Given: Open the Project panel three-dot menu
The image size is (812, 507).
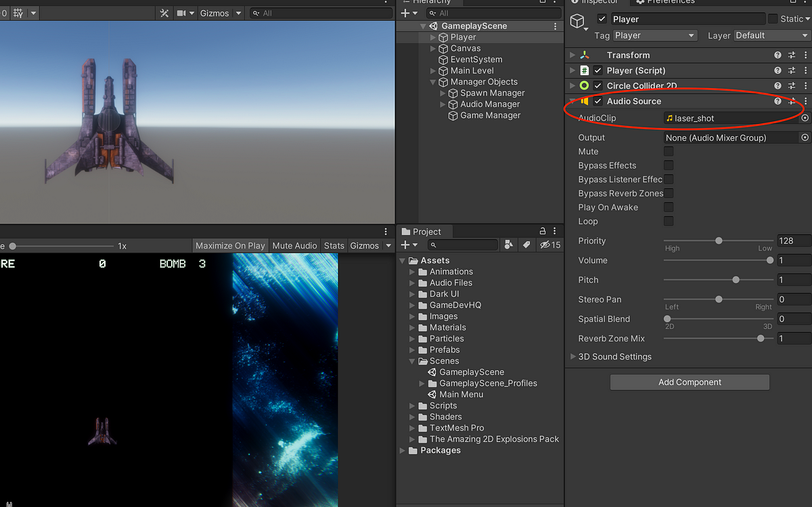Looking at the screenshot, I should pyautogui.click(x=555, y=231).
